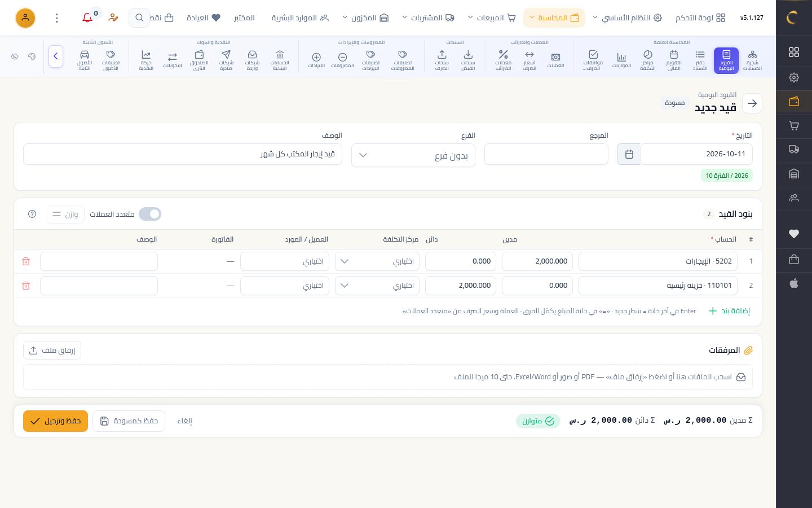Toggle ribbon visibility with the crossed-eye icon
Screen dimensions: 812x508
tap(15, 56)
